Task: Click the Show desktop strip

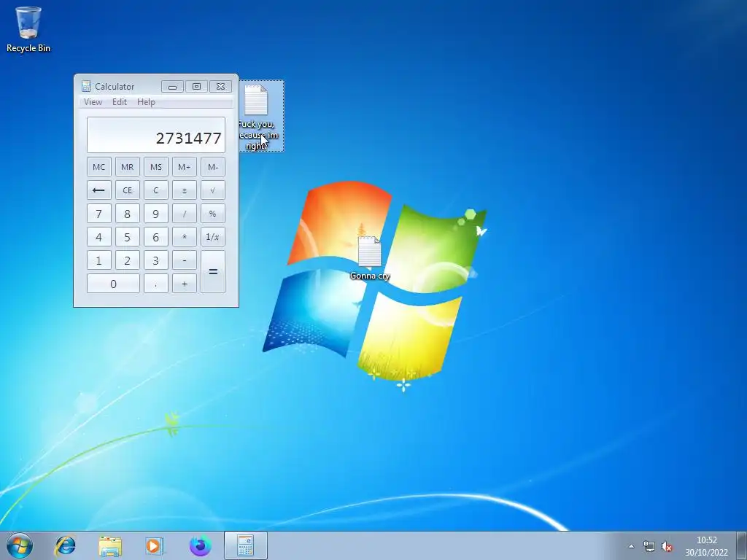Action: click(x=741, y=545)
